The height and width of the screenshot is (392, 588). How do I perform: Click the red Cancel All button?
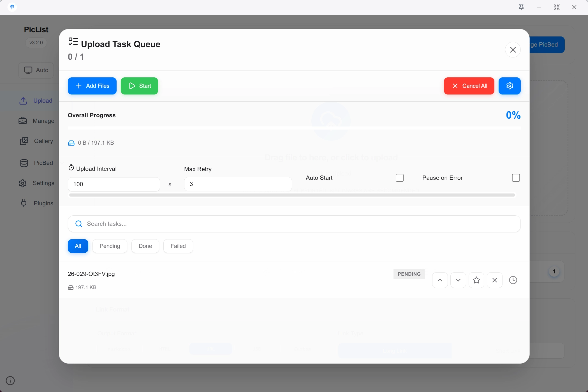(x=469, y=86)
